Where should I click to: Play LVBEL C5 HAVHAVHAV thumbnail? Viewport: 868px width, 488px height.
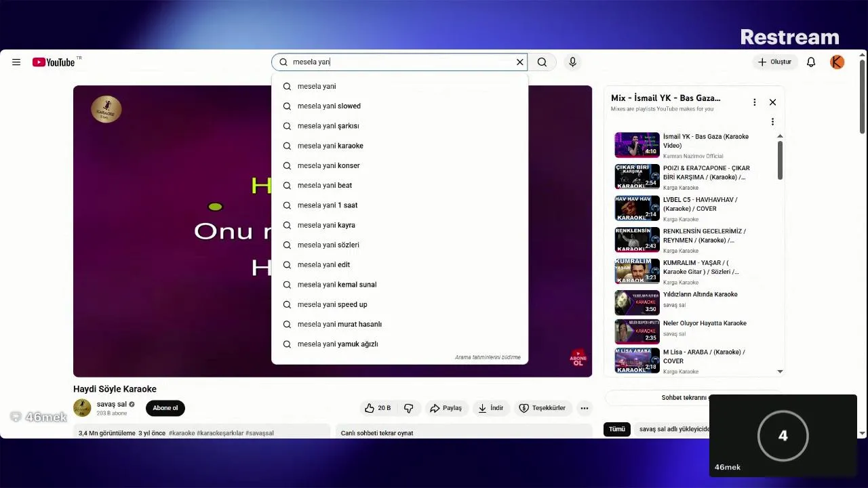coord(637,208)
